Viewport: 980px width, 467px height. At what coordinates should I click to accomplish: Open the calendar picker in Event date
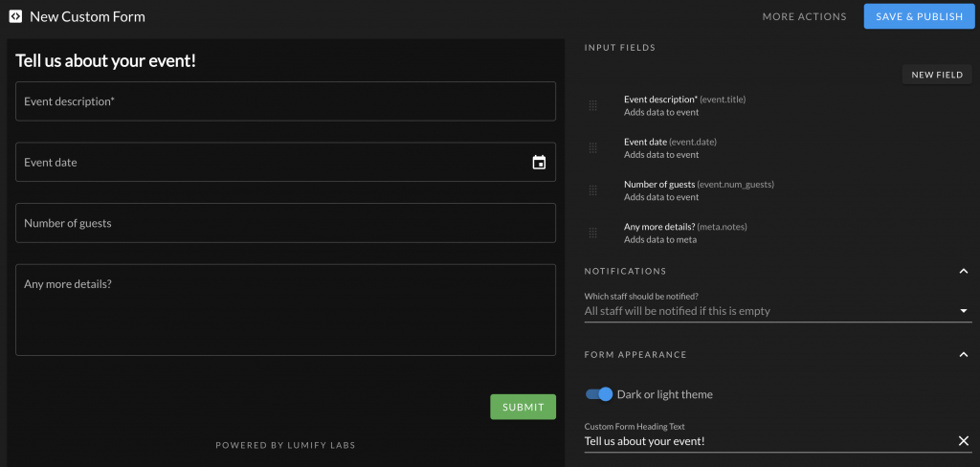click(539, 163)
